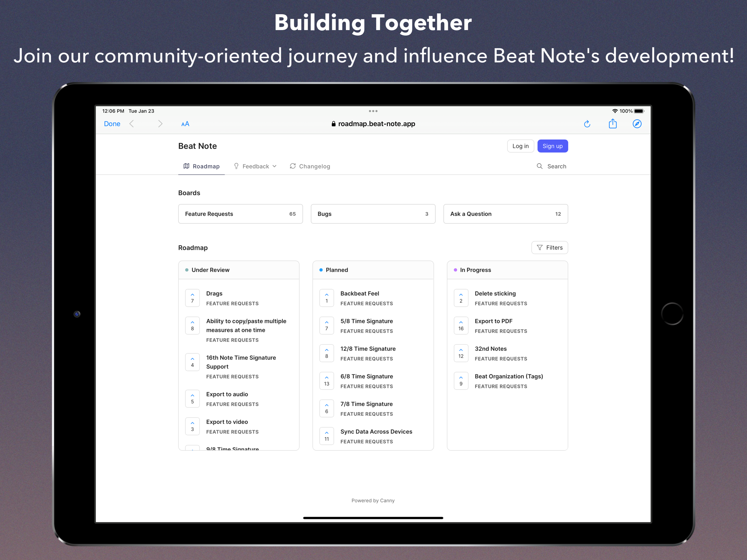Upvote Beat Organization (Tags) request

[461, 381]
